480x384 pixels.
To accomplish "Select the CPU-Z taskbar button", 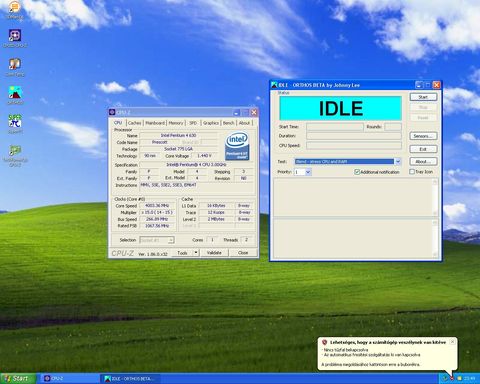I will coord(71,379).
